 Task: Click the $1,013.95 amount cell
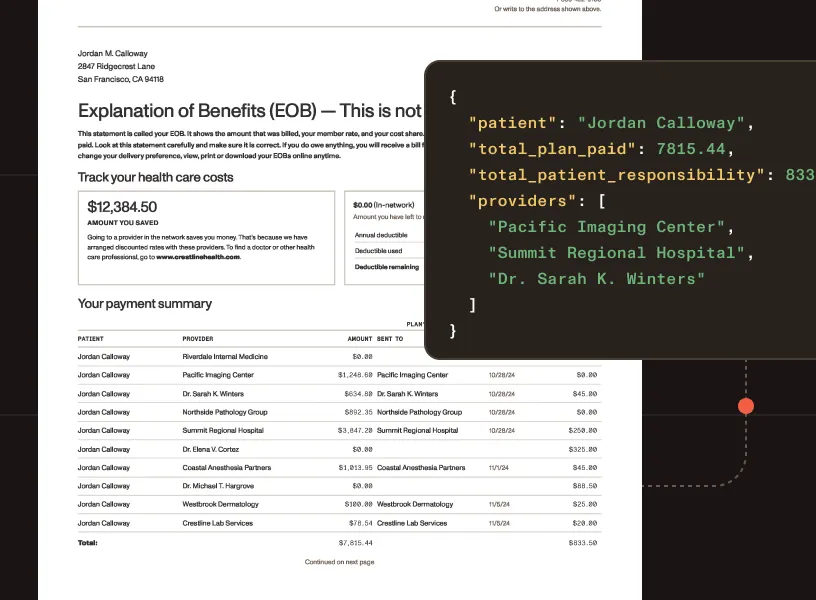click(x=356, y=468)
